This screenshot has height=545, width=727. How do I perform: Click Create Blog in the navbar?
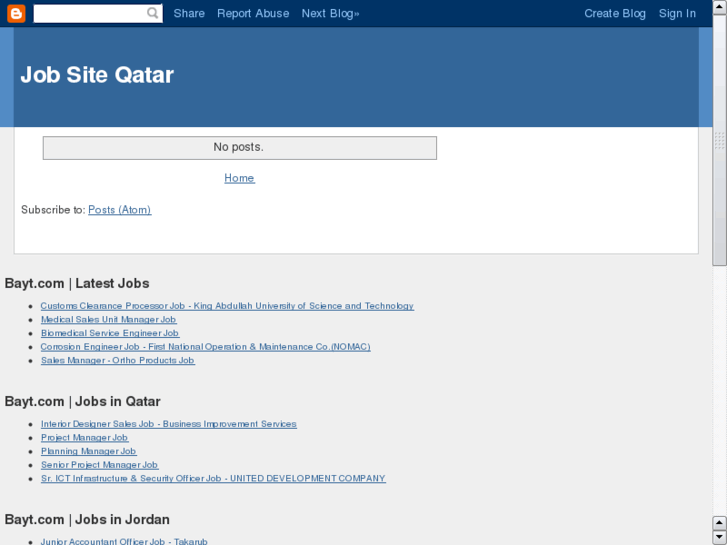tap(615, 13)
